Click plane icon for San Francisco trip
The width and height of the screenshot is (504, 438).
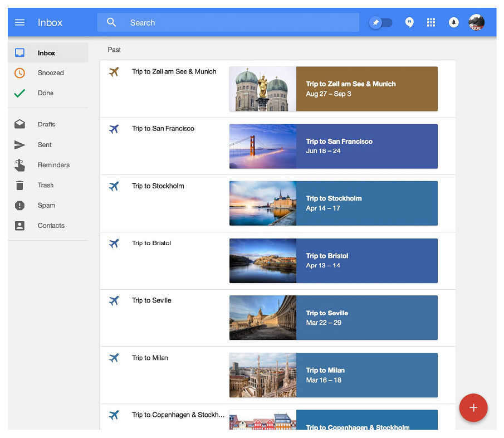tap(114, 129)
